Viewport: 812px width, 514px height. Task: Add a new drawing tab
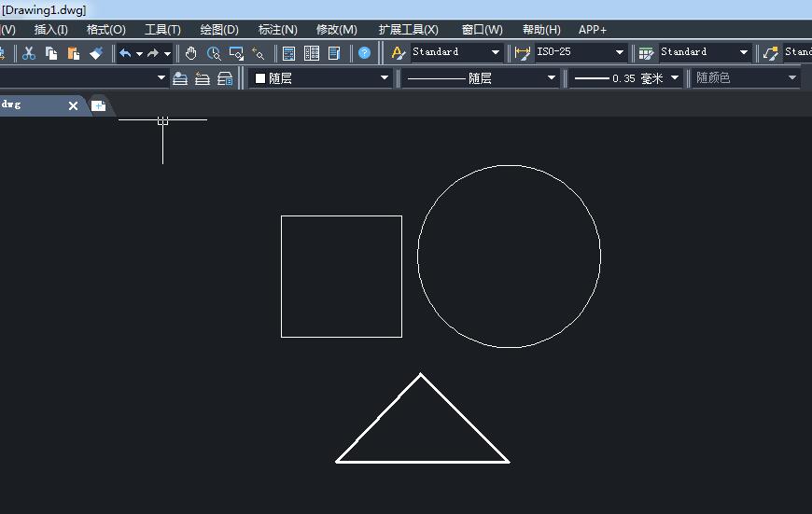pyautogui.click(x=98, y=105)
